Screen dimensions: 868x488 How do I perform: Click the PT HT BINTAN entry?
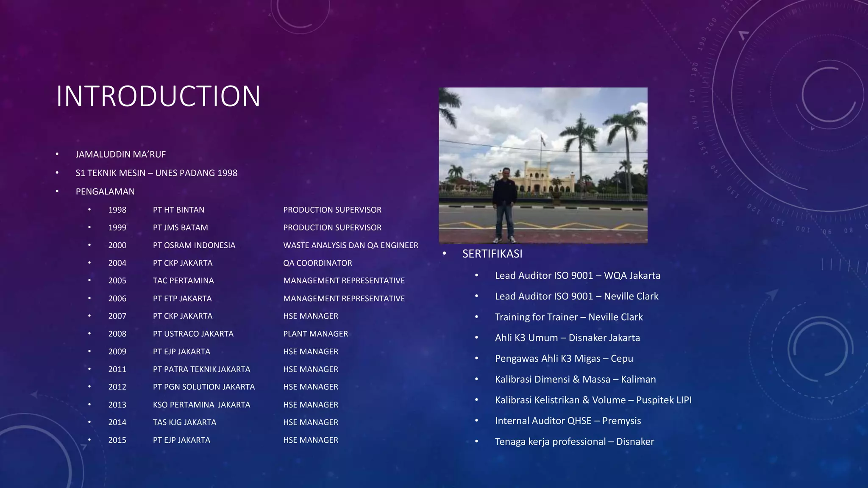[178, 210]
